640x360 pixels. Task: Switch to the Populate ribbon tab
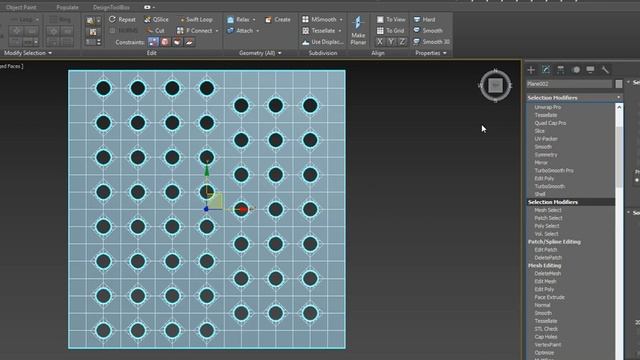pos(67,7)
